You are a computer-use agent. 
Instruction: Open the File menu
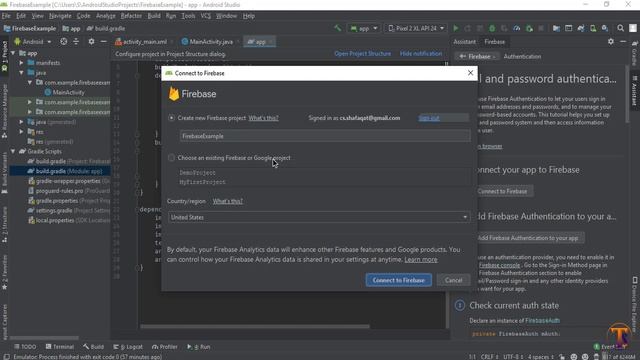6,16
